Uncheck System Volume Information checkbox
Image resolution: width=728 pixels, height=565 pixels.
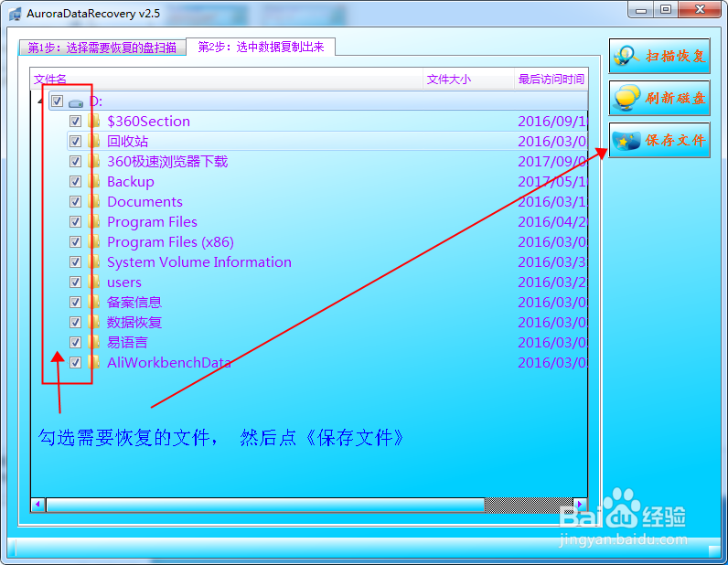tap(75, 261)
